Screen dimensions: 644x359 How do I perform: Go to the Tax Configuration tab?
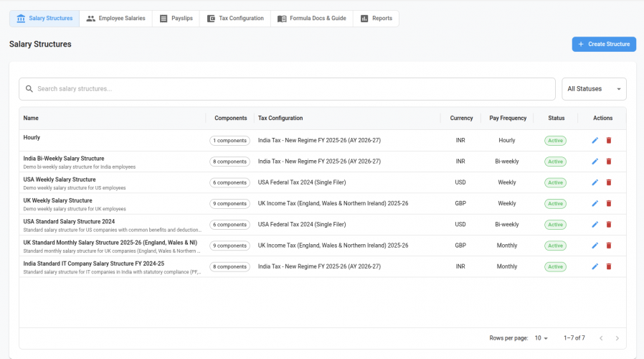click(235, 19)
